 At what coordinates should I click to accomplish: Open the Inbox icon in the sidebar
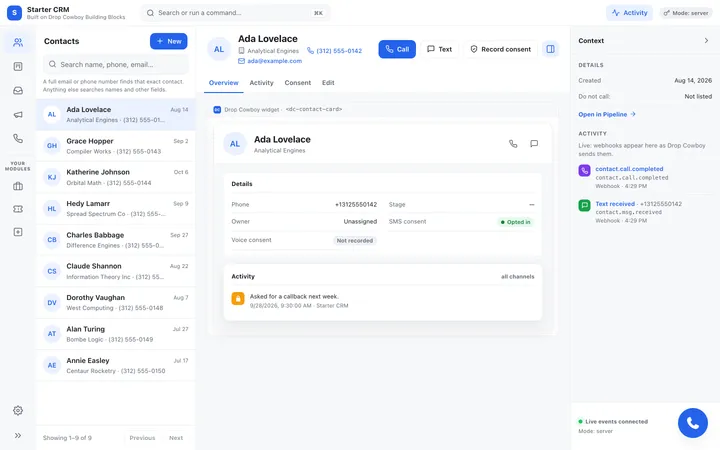coord(18,90)
